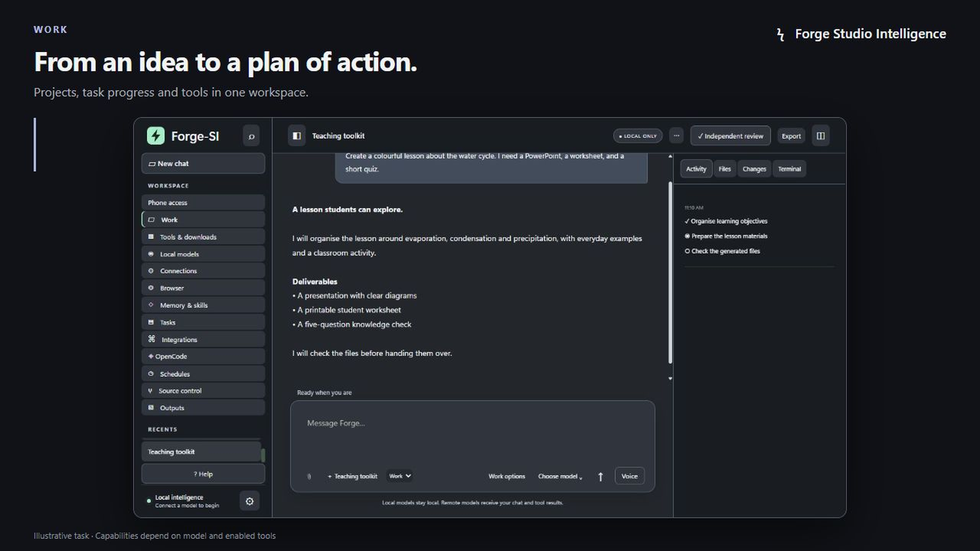Open Phone access in workspace list

(203, 203)
